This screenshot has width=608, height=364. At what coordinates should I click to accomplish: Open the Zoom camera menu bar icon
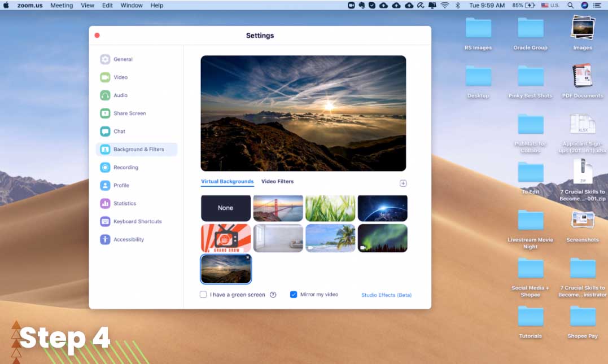click(351, 6)
